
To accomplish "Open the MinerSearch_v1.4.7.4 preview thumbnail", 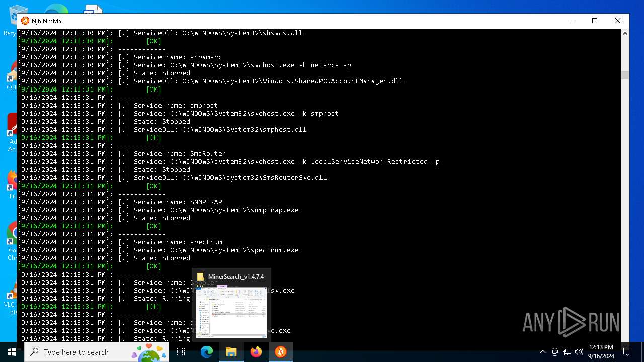I will (231, 312).
